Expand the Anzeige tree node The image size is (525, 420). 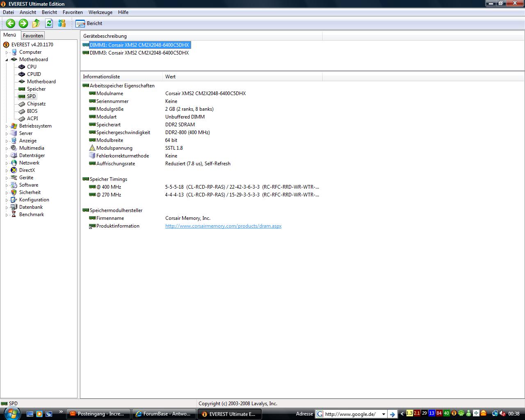7,141
